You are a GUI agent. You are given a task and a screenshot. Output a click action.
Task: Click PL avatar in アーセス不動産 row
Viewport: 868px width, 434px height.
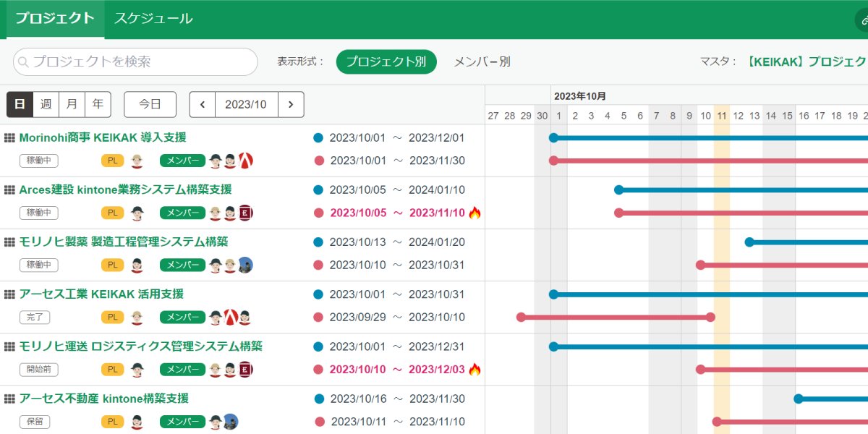[x=137, y=421]
